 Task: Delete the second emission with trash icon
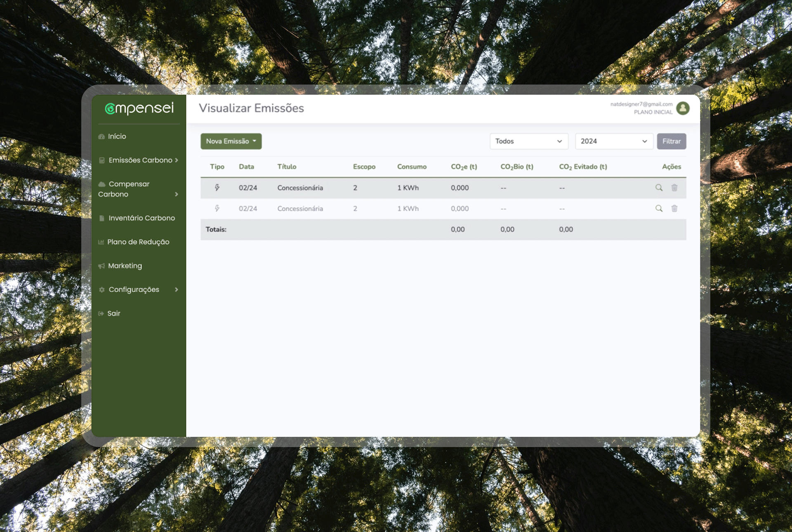[x=674, y=209]
